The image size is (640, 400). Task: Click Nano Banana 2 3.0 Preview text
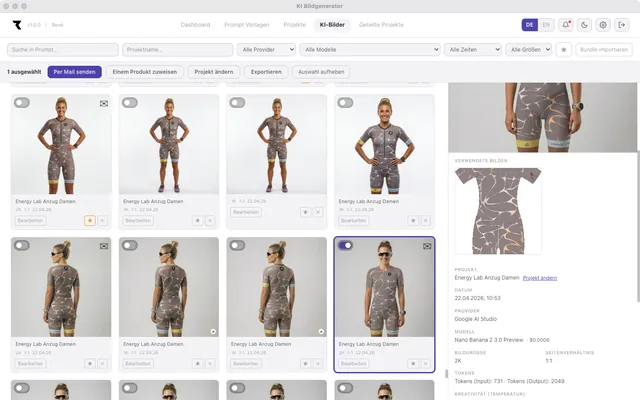point(489,340)
